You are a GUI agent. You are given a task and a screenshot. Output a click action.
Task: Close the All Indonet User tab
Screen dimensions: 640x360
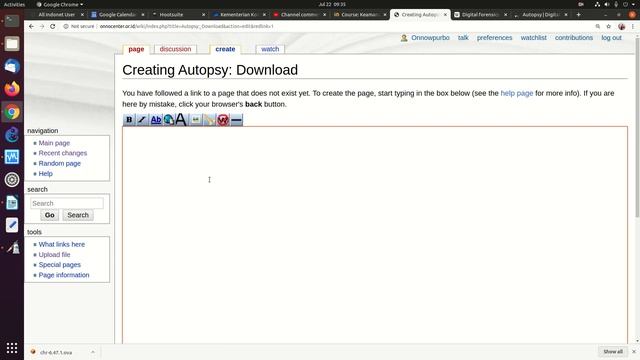click(82, 14)
